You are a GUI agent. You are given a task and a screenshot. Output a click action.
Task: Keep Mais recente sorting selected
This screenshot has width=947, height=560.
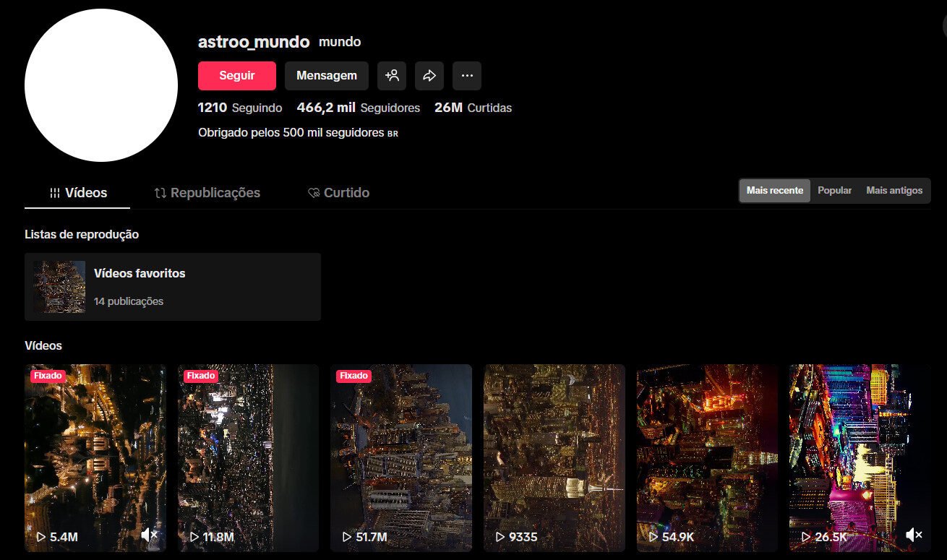pos(774,190)
